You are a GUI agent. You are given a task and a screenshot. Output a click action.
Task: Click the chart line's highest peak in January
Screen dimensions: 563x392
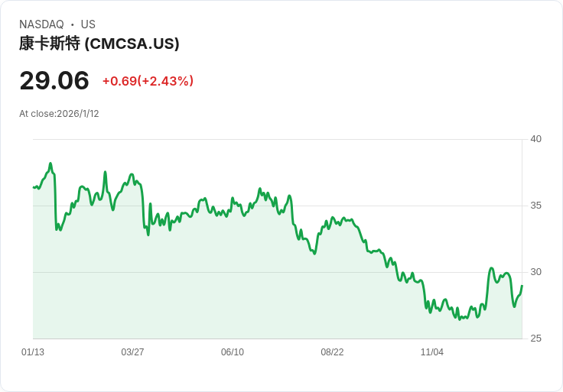pos(50,164)
